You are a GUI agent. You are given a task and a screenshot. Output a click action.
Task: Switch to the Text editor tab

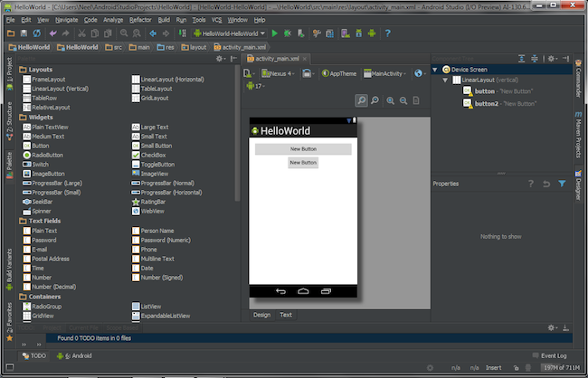coord(286,315)
